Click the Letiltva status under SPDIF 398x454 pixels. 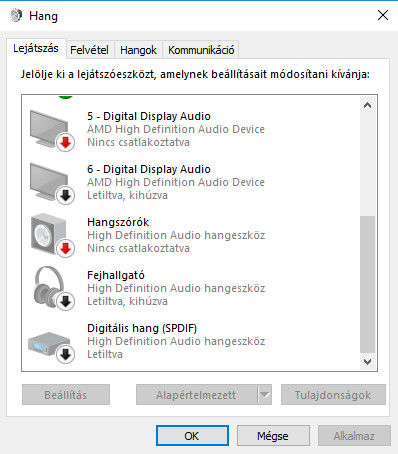point(105,354)
